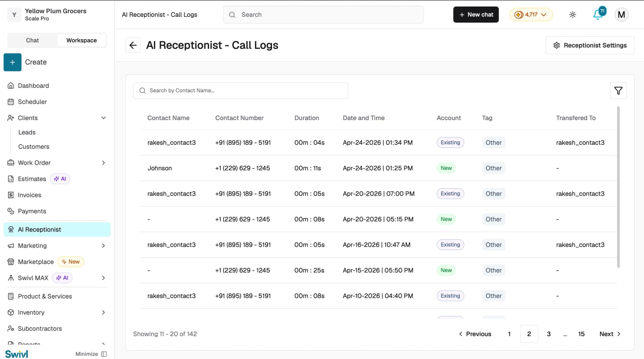Open Dashboard from the sidebar
This screenshot has height=359, width=644.
point(33,86)
